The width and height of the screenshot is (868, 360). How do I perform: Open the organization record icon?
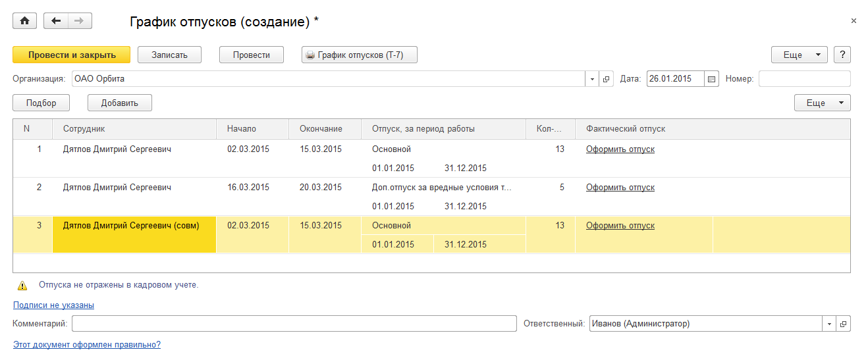(607, 79)
